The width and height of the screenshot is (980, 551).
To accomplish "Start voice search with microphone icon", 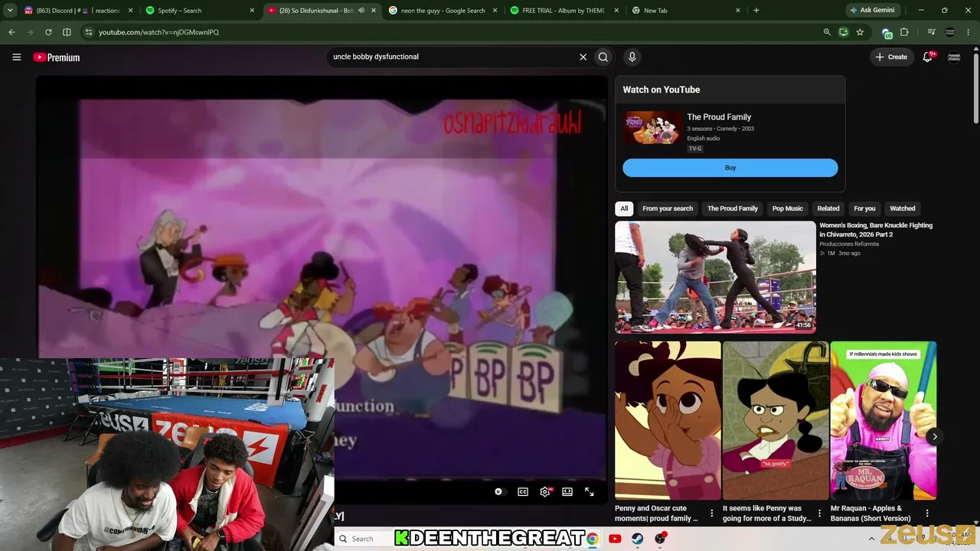I will (x=632, y=57).
